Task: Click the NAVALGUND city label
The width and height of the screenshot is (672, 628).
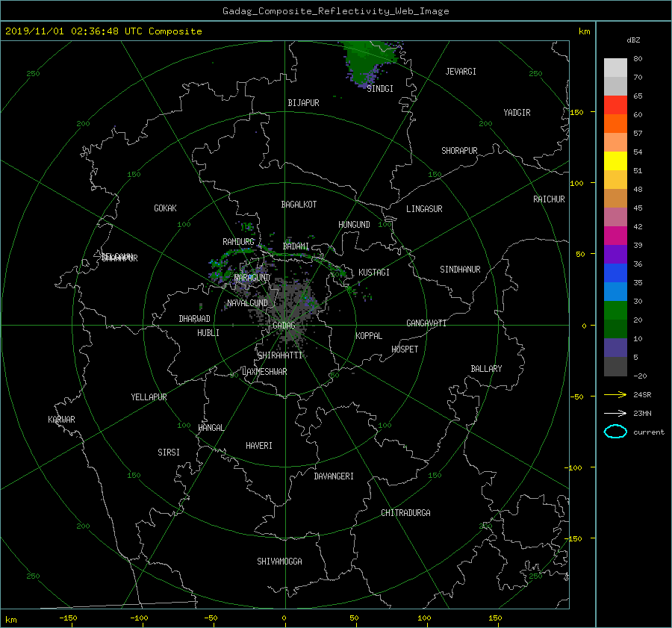Action: [x=247, y=303]
